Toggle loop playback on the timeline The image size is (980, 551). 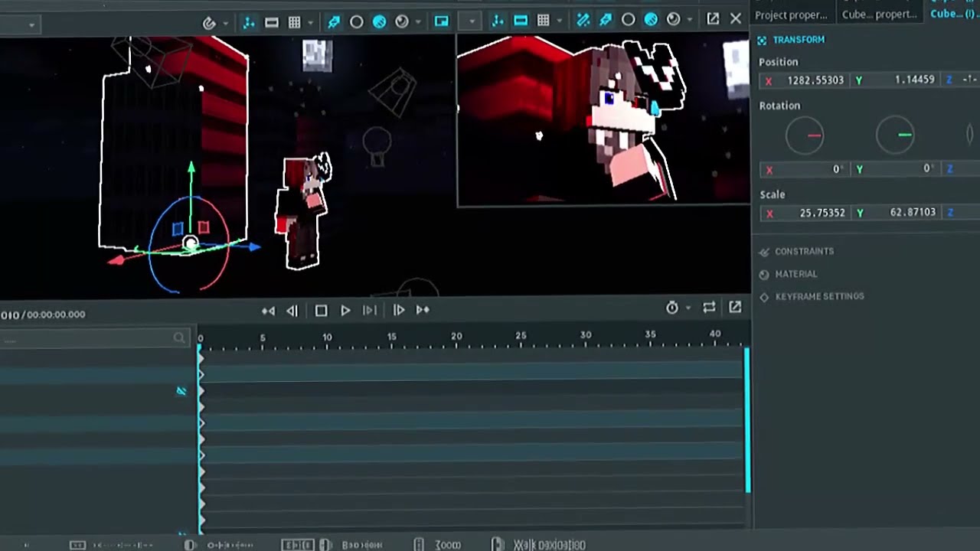709,307
